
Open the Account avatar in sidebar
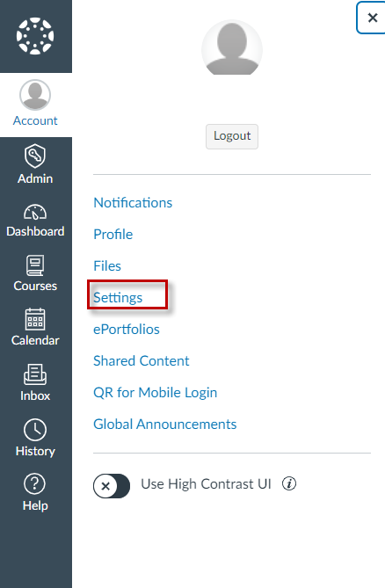coord(35,95)
